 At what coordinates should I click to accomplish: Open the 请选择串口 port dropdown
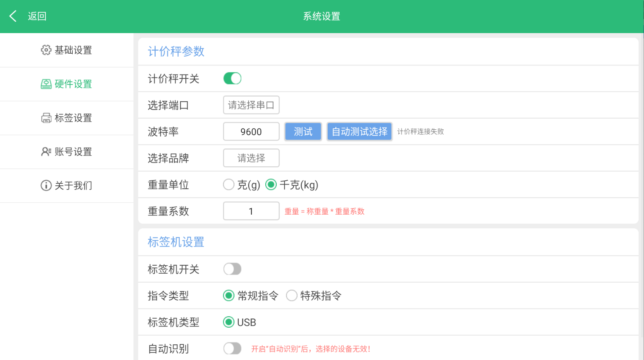(x=251, y=105)
